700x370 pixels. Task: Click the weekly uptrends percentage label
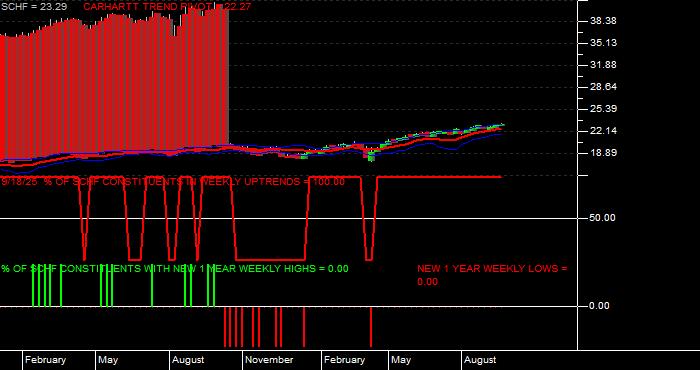coord(173,182)
